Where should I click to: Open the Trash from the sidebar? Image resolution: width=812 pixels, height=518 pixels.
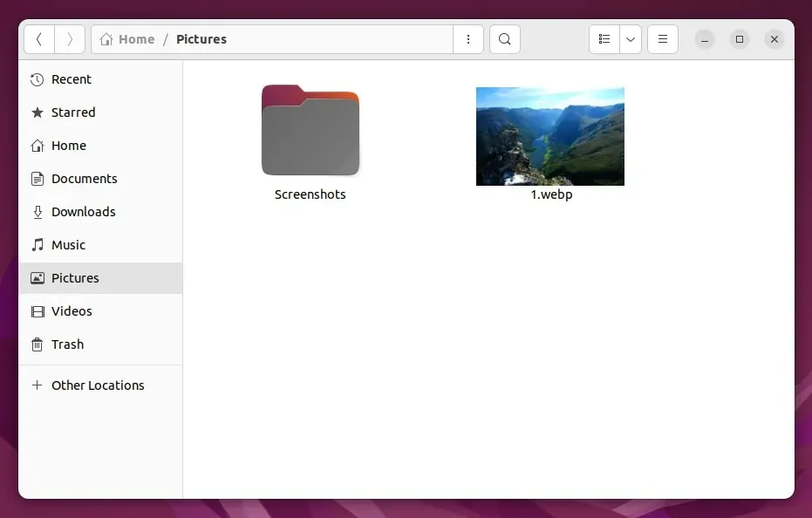coord(66,344)
